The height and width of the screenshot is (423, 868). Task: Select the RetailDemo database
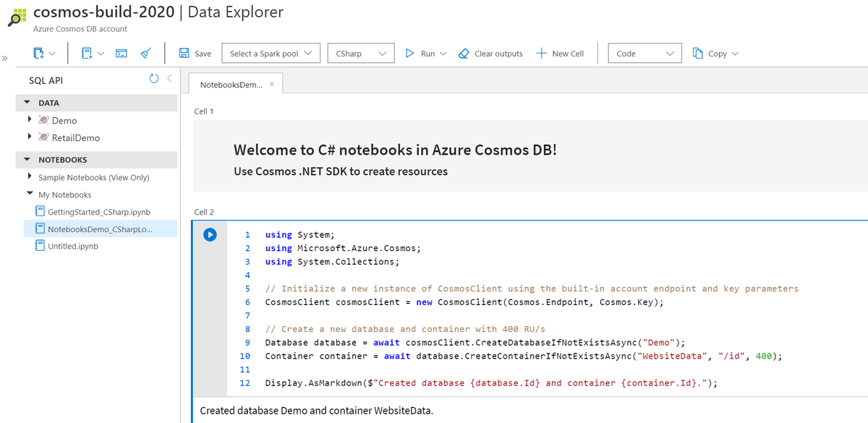(x=76, y=138)
